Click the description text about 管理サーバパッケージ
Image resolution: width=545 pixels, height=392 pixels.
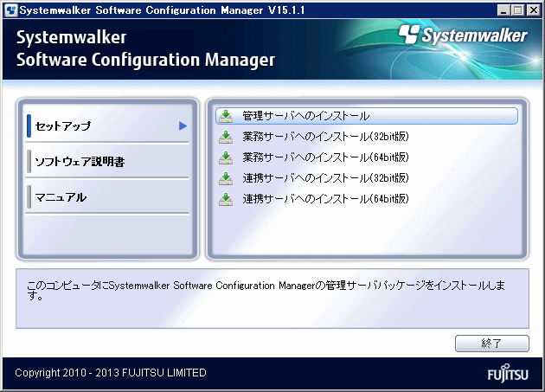tap(266, 291)
